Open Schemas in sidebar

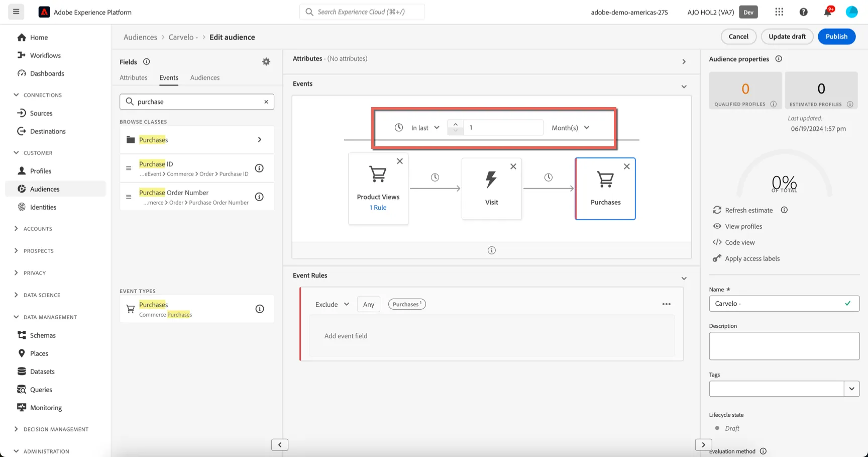(43, 336)
